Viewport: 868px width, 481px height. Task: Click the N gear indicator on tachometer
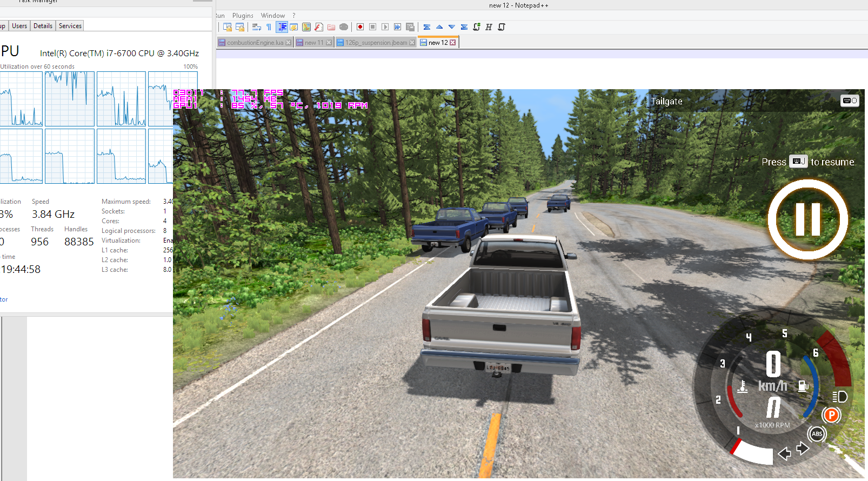773,407
